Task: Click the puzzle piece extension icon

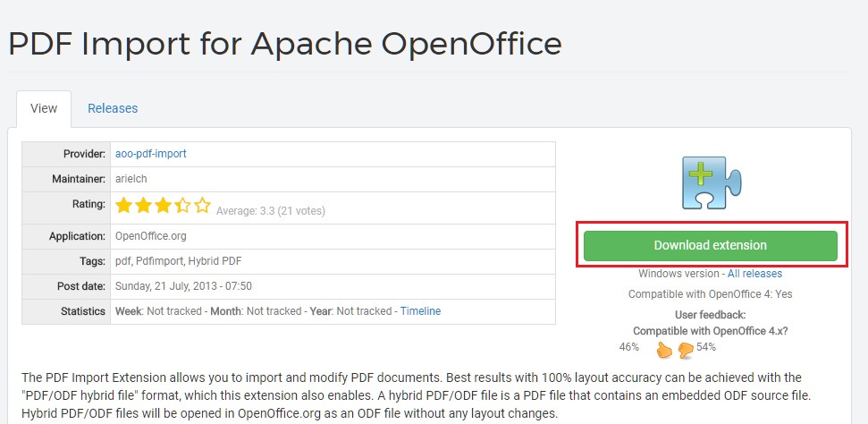Action: (710, 183)
